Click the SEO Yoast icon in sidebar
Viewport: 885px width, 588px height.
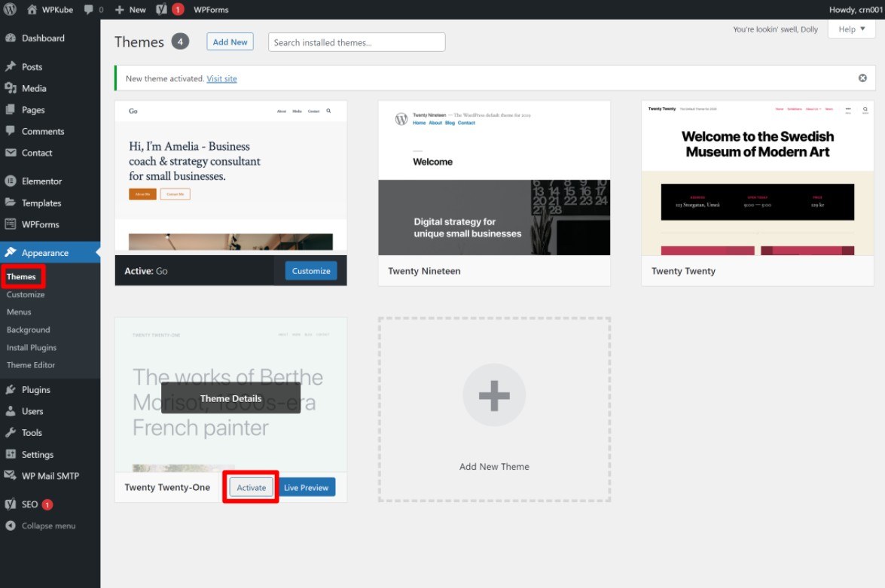pyautogui.click(x=10, y=504)
